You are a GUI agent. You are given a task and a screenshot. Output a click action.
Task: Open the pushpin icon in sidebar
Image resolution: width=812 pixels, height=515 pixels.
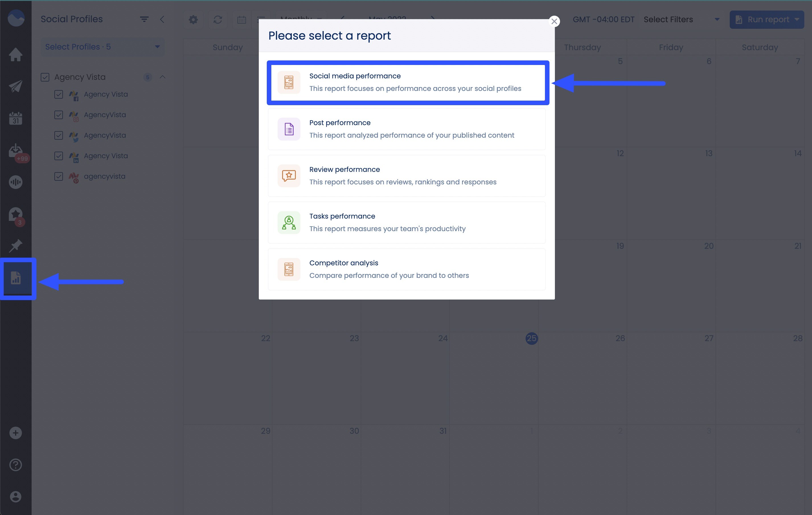pos(15,246)
